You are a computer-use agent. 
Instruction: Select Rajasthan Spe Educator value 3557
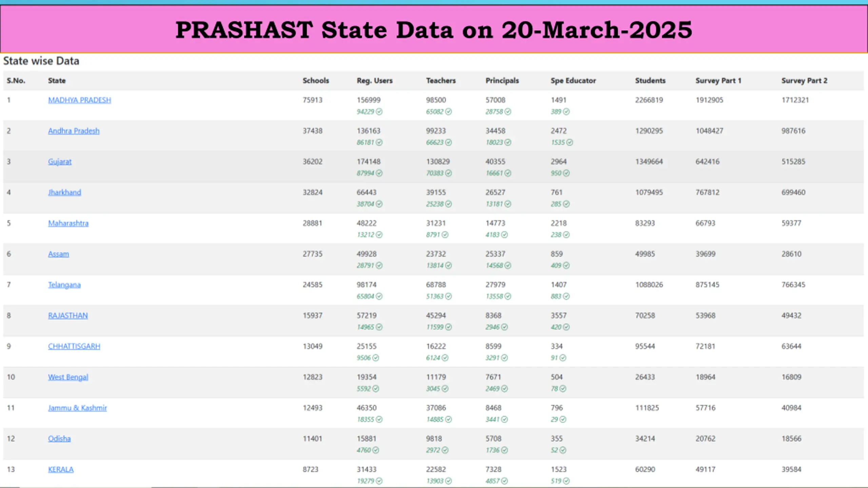pos(558,316)
